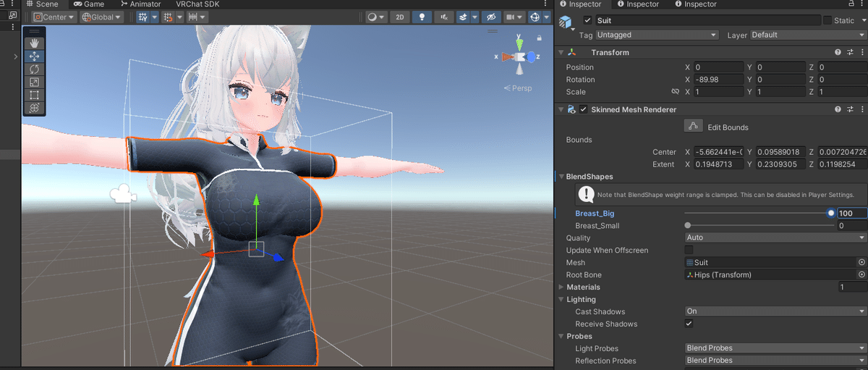
Task: Adjust the Breast_Big blendshape slider
Action: pos(759,213)
